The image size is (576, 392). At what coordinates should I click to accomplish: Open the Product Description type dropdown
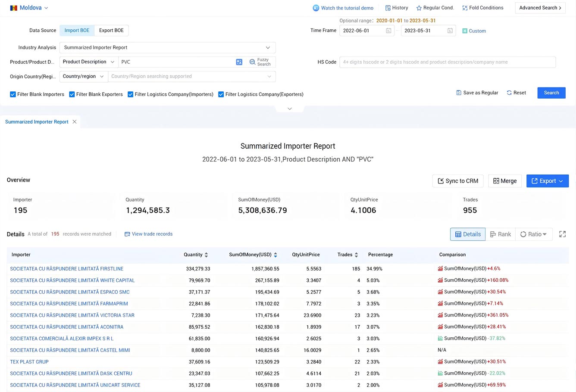coord(89,62)
